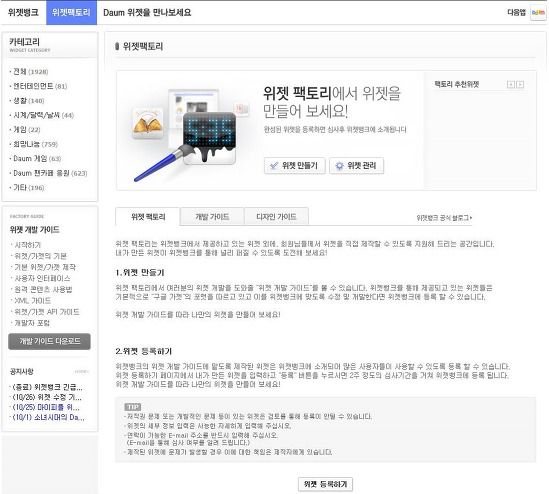Click the Daum logo icon next to 다음앱
Screen dimensions: 549x494
[537, 13]
